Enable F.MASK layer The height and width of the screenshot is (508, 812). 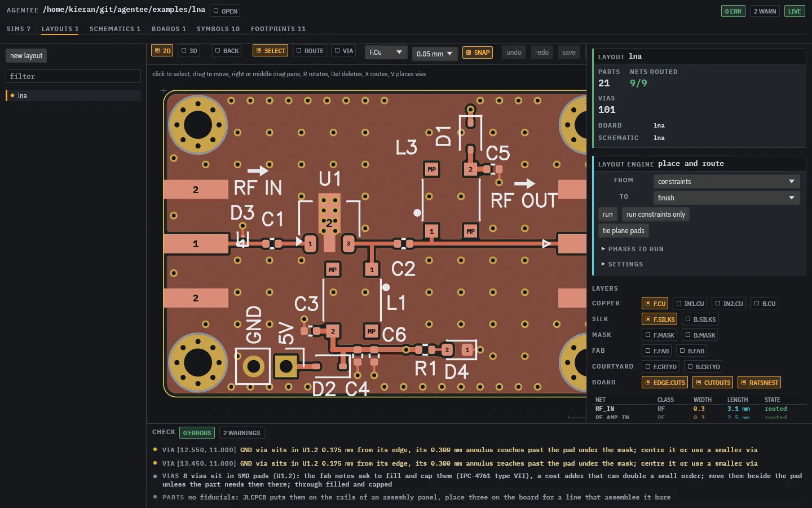(x=660, y=335)
